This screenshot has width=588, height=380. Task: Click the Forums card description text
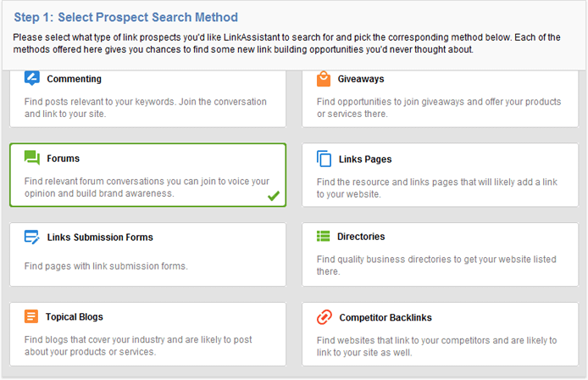[x=147, y=187]
